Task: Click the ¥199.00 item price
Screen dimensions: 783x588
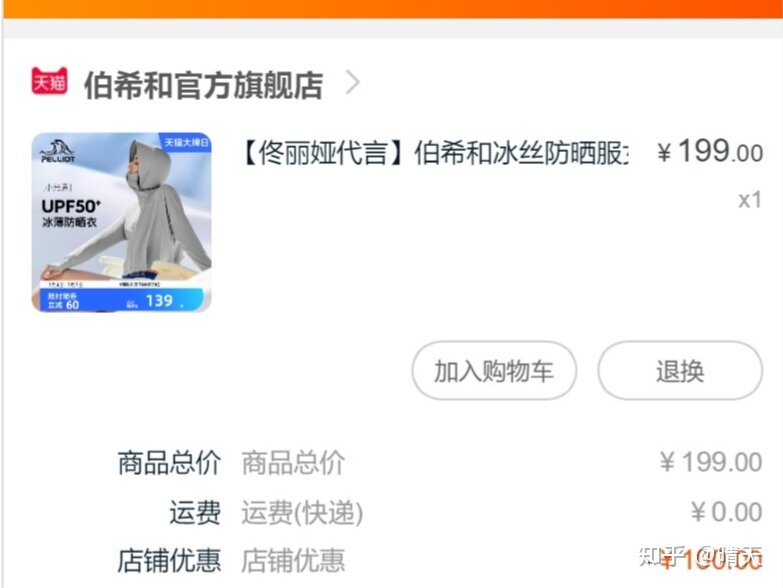Action: point(710,151)
